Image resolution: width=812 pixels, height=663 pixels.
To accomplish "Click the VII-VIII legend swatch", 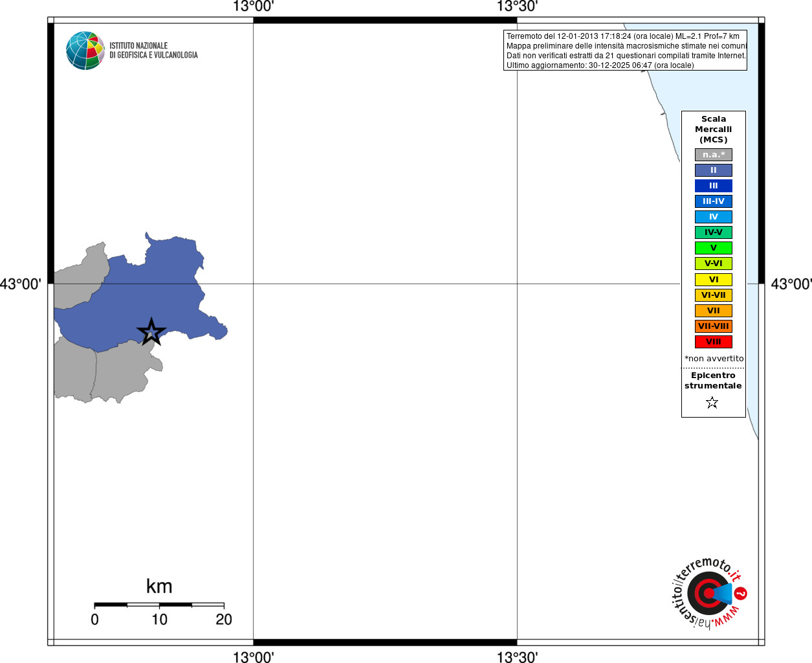I will pyautogui.click(x=714, y=326).
